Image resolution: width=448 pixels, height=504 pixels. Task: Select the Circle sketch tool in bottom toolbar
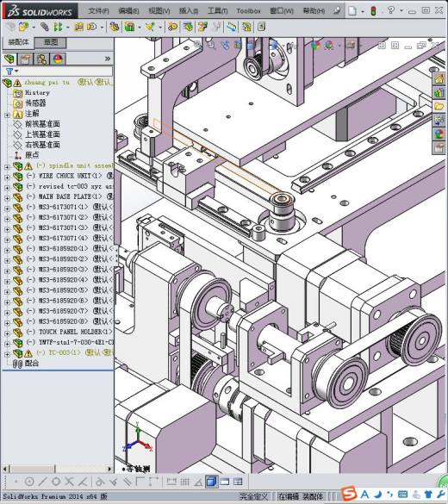coord(29,482)
